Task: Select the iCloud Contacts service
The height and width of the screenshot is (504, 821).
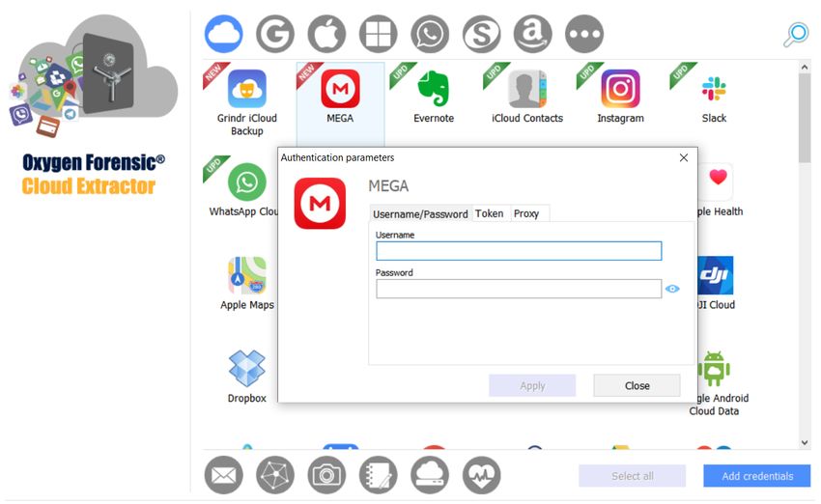Action: pos(527,97)
